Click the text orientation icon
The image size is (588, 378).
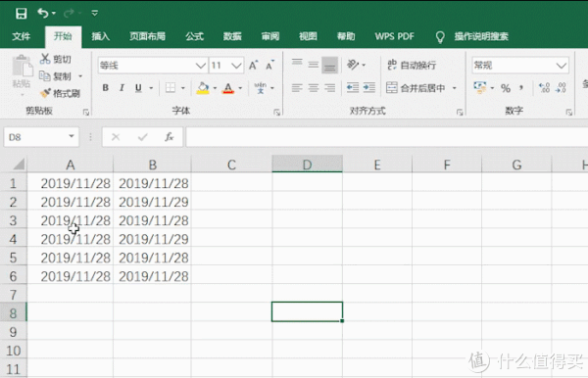353,65
